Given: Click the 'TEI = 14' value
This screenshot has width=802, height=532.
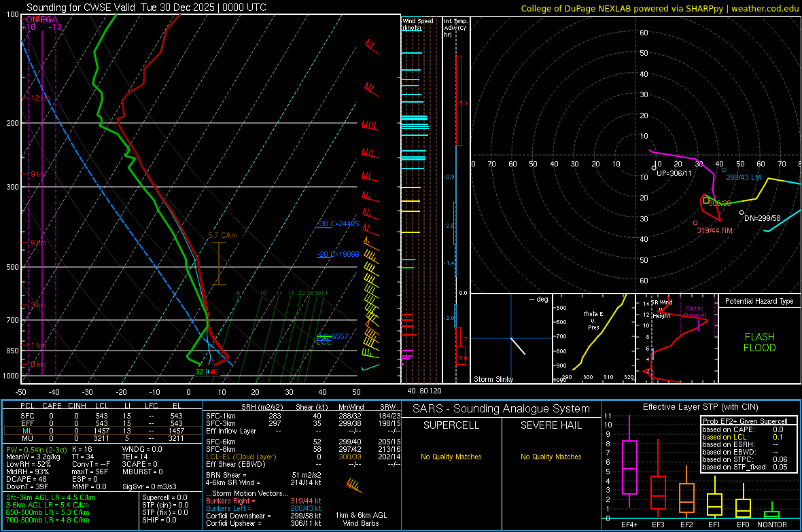Looking at the screenshot, I should pyautogui.click(x=135, y=457).
